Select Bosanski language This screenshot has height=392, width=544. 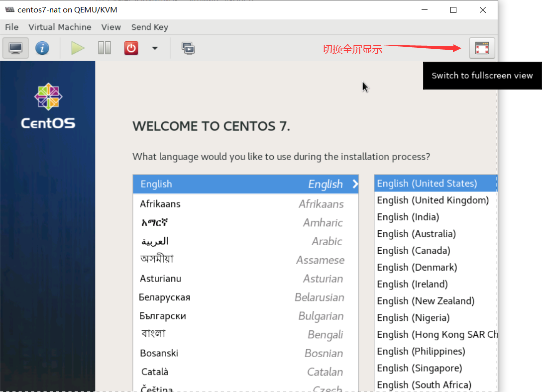246,353
